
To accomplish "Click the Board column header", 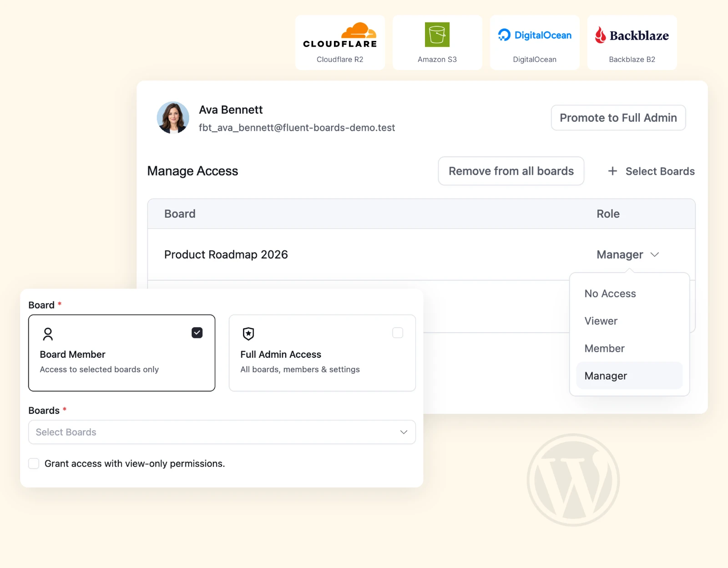I will (180, 214).
